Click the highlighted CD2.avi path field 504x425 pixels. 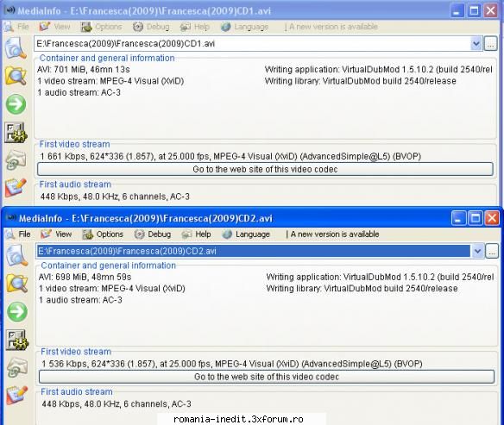(254, 251)
